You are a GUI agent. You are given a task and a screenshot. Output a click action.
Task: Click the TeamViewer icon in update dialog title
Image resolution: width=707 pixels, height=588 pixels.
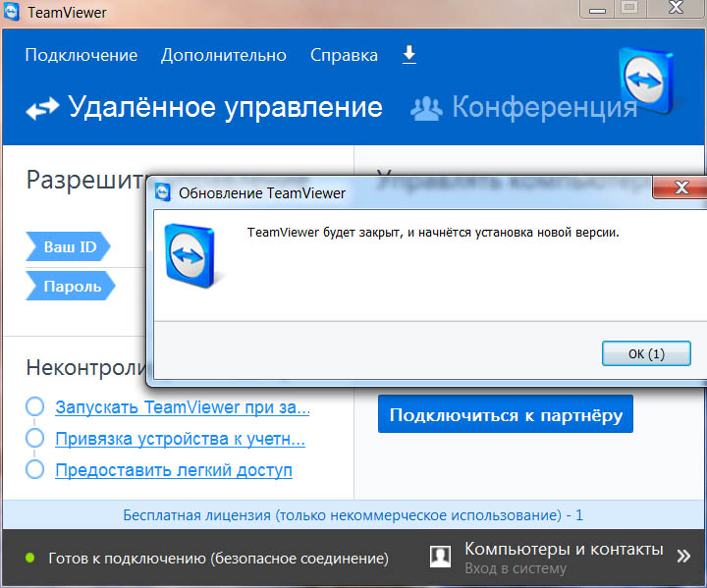click(162, 192)
